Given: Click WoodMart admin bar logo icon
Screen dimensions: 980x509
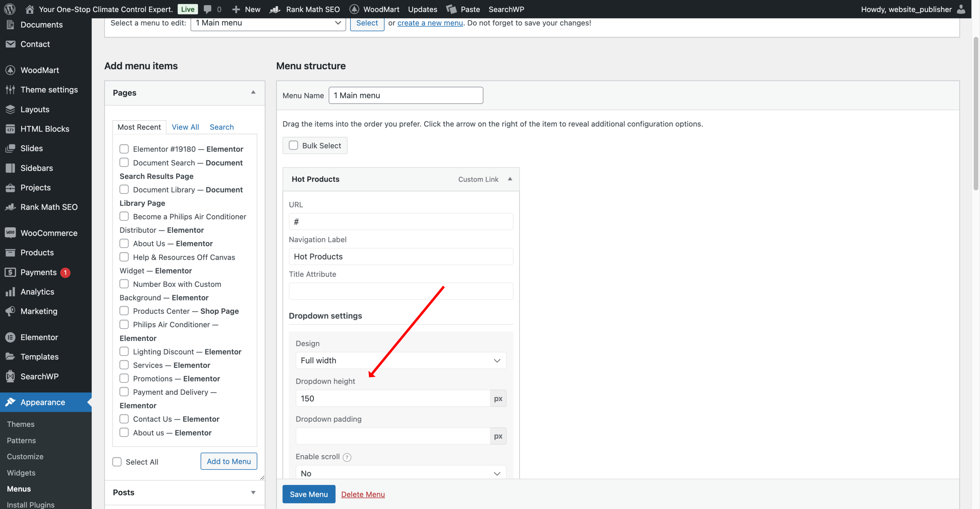Looking at the screenshot, I should coord(354,9).
